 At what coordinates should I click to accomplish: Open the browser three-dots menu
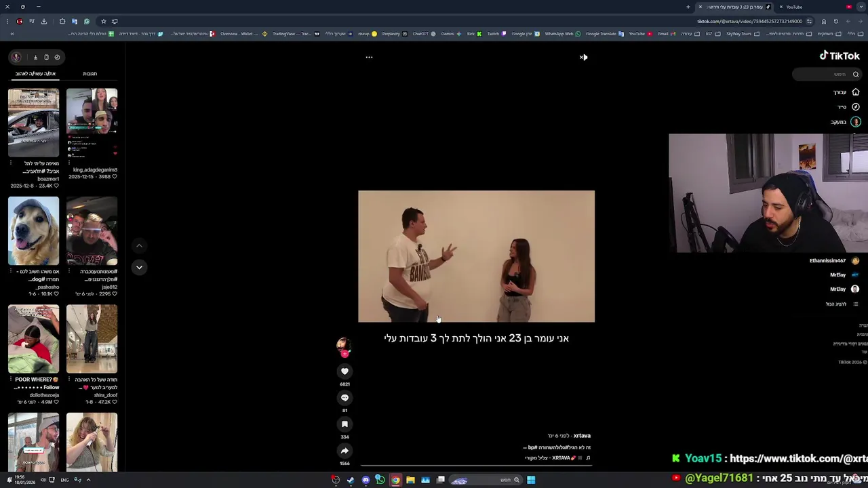(x=7, y=21)
